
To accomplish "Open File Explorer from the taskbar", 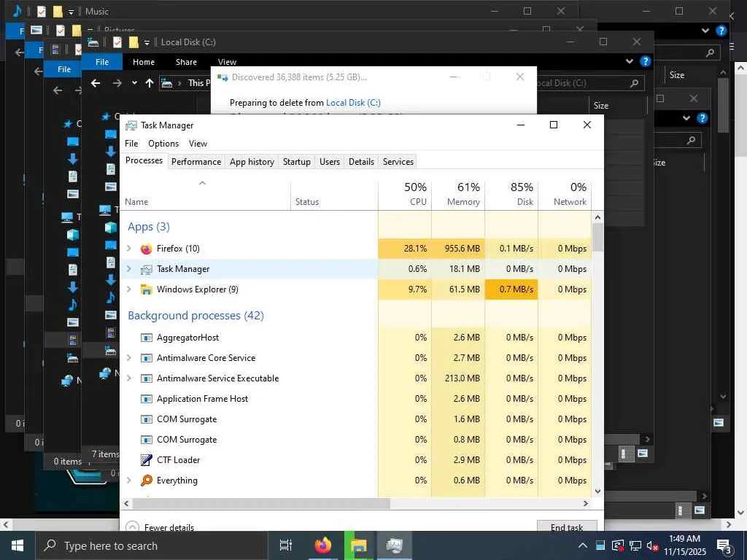I will [359, 545].
